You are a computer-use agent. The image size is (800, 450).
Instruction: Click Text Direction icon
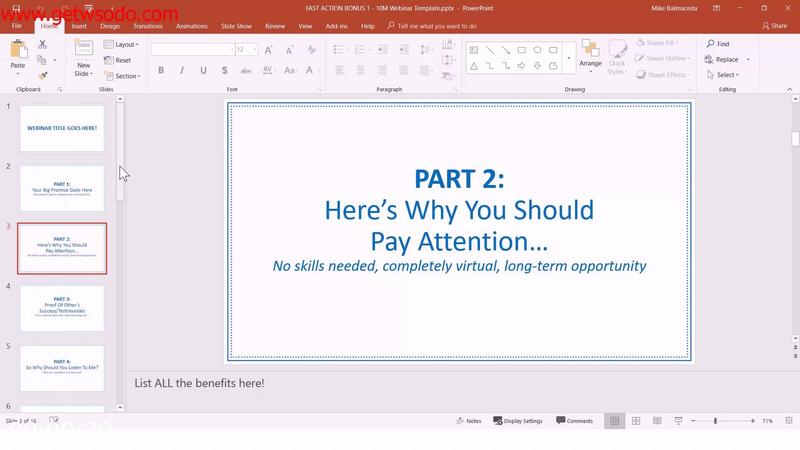[447, 45]
